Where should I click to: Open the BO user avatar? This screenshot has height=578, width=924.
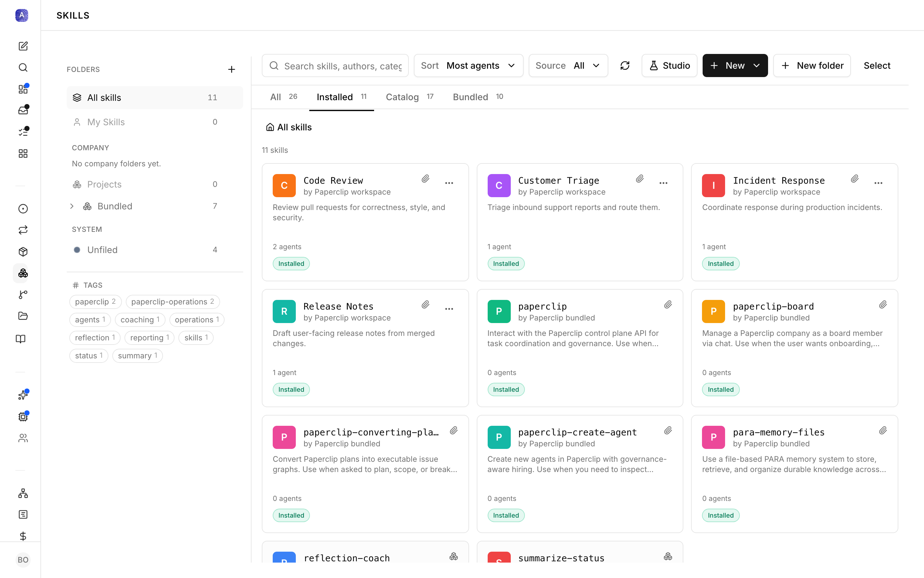pyautogui.click(x=23, y=560)
